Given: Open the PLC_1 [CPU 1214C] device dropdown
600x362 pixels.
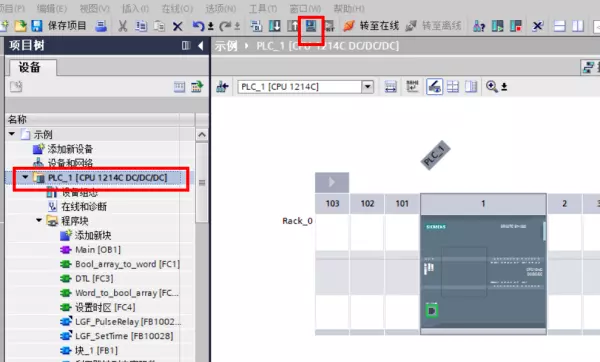Looking at the screenshot, I should click(368, 86).
